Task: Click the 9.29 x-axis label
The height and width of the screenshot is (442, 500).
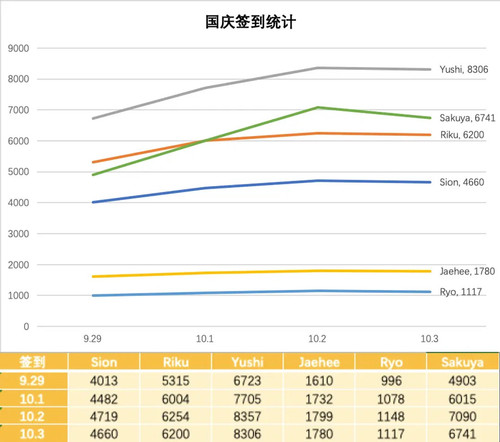Action: pos(92,339)
